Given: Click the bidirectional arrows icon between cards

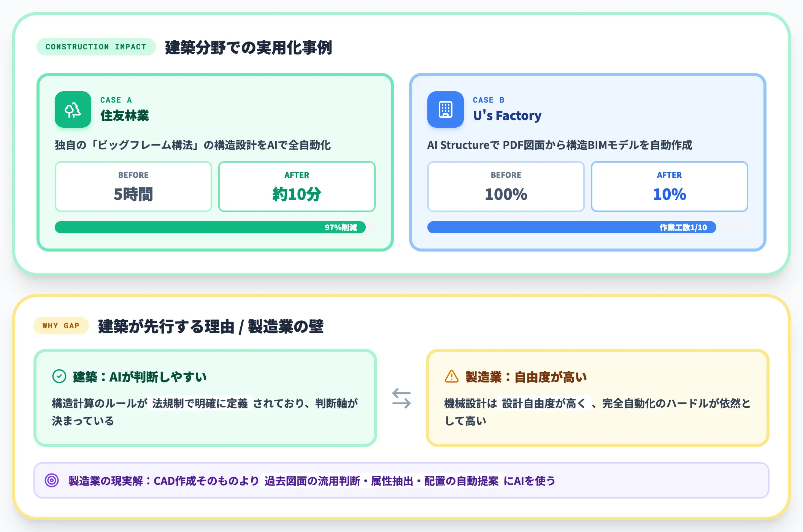Looking at the screenshot, I should click(x=401, y=398).
